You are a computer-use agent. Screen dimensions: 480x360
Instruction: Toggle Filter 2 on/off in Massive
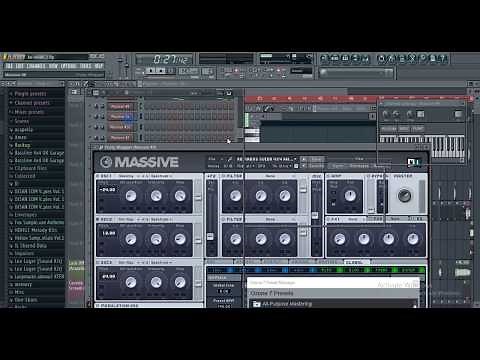[224, 219]
